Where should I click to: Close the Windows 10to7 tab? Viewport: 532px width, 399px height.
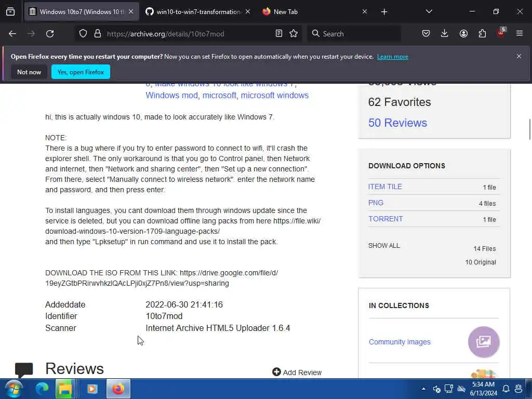pos(131,12)
